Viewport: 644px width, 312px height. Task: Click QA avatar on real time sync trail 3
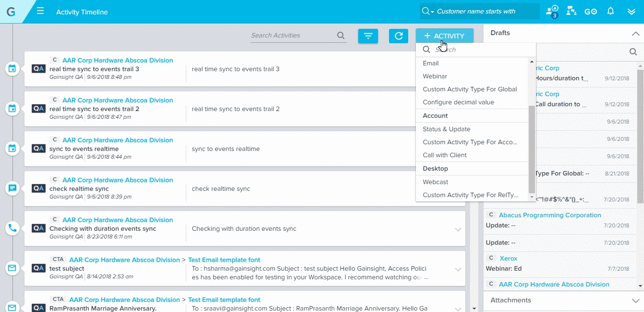pos(39,69)
